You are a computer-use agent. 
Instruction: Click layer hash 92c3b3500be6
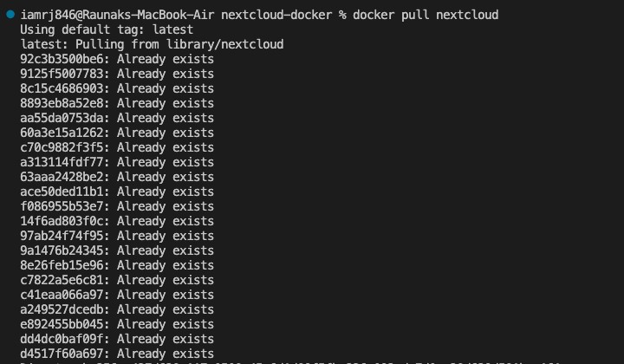(64, 59)
